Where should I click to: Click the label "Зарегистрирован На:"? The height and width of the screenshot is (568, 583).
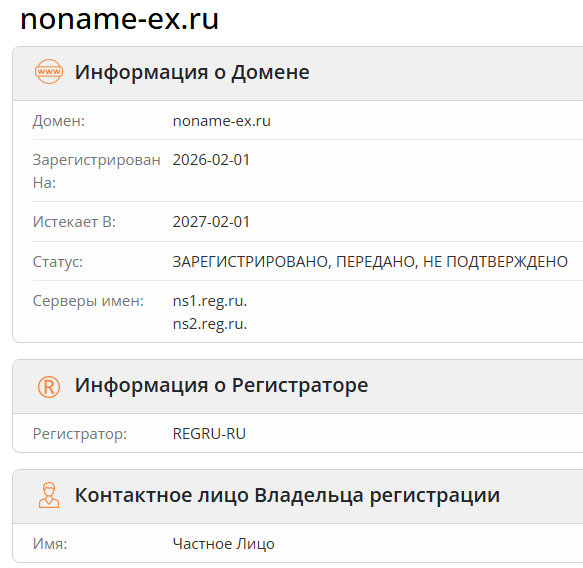[x=97, y=171]
